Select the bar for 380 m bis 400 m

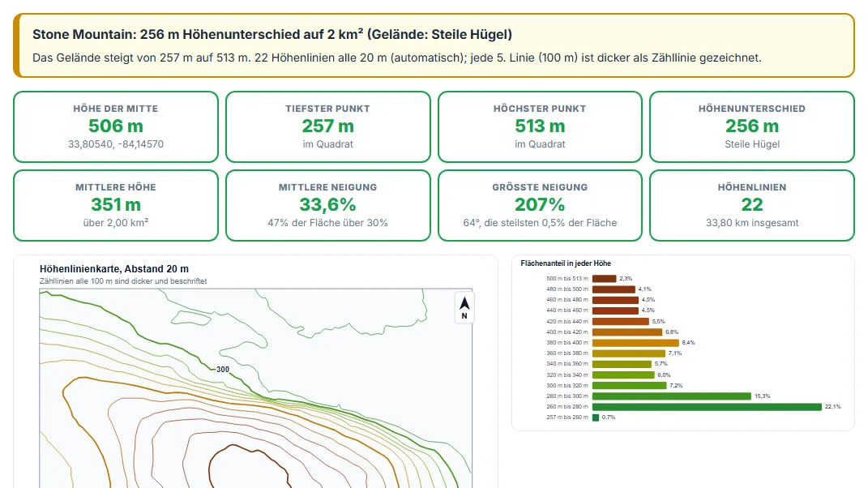(x=635, y=343)
